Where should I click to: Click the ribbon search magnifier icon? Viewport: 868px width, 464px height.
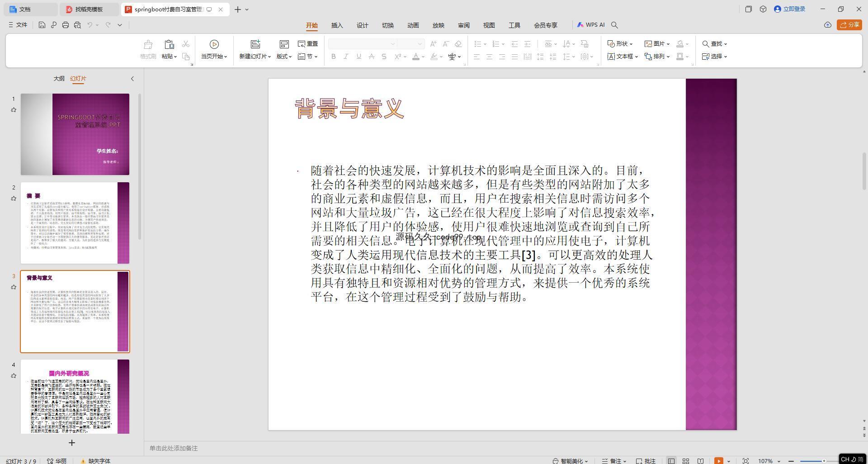614,25
